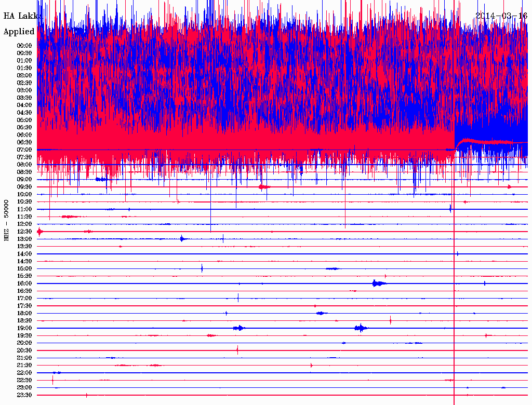Select the 04:00 time label
The height and width of the screenshot is (405, 532).
(24, 105)
